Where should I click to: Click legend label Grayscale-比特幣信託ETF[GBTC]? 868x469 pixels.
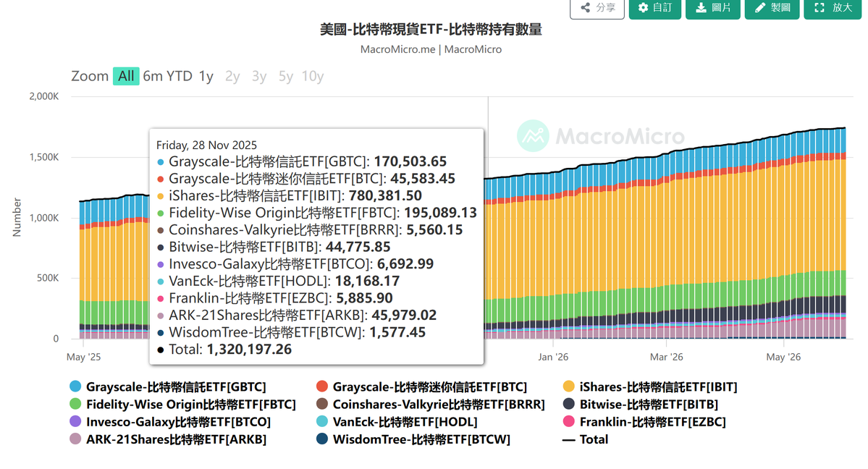click(176, 387)
